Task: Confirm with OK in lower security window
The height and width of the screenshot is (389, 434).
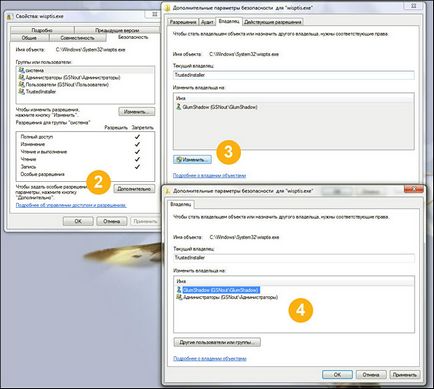Action: pos(337,375)
